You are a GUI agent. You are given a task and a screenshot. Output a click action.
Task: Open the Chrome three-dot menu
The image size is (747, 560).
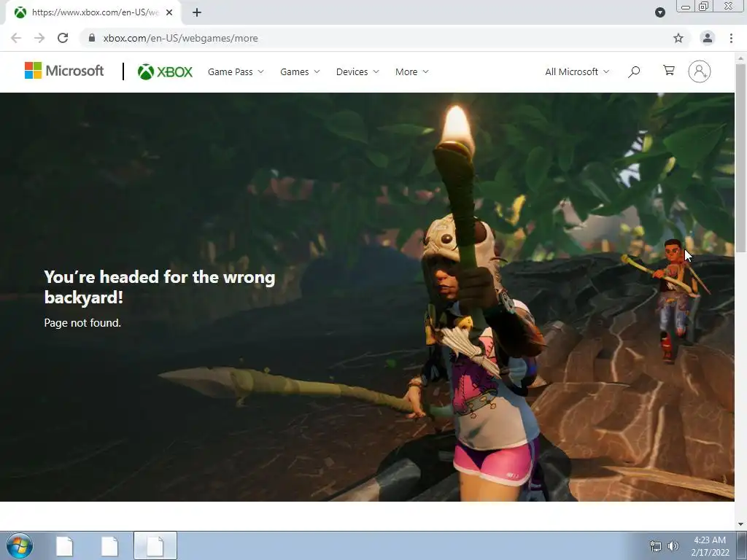point(731,38)
